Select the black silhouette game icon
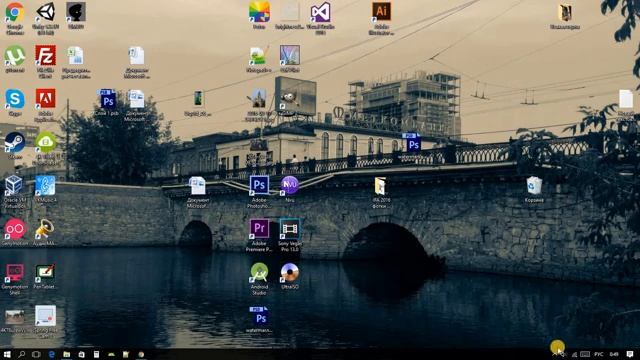The height and width of the screenshot is (360, 640). (x=76, y=12)
